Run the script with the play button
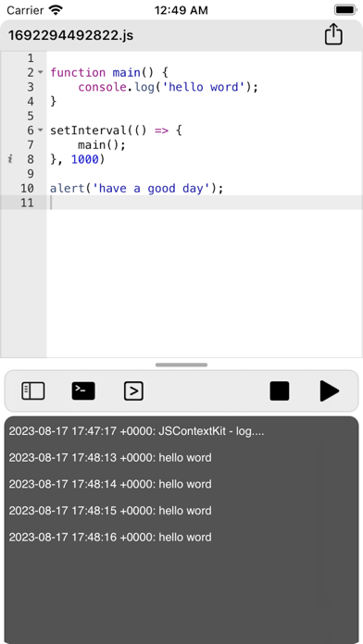 [330, 391]
